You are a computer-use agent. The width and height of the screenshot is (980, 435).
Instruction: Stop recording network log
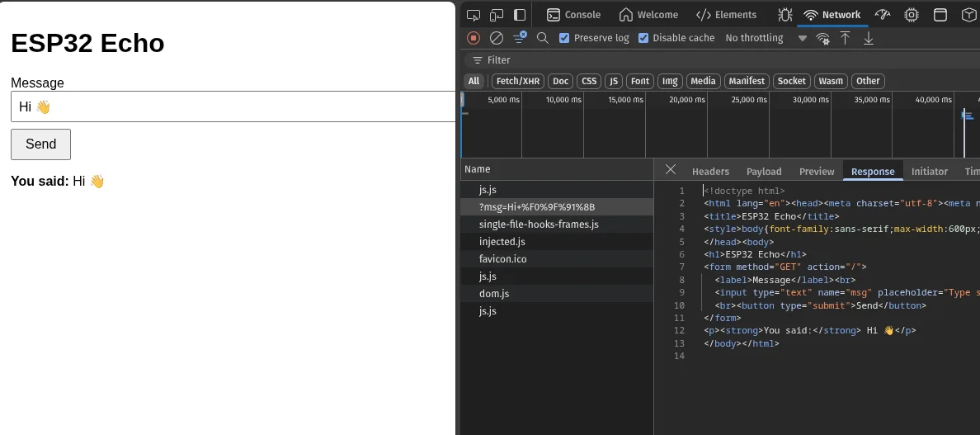click(x=474, y=38)
